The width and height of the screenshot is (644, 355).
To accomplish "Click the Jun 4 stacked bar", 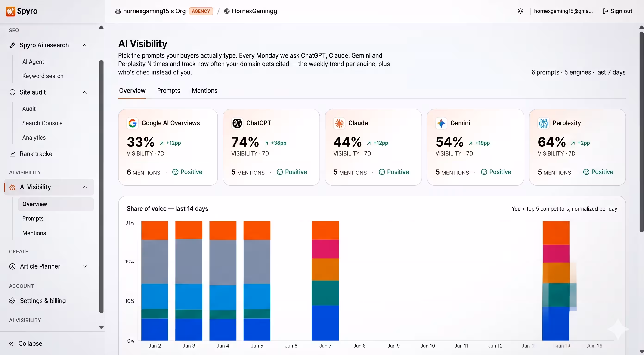I will point(223,281).
